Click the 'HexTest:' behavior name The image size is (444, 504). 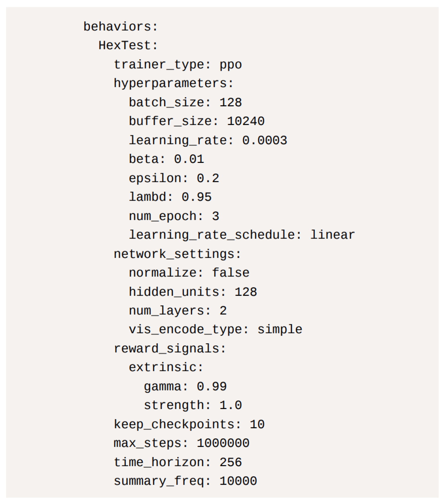click(128, 46)
